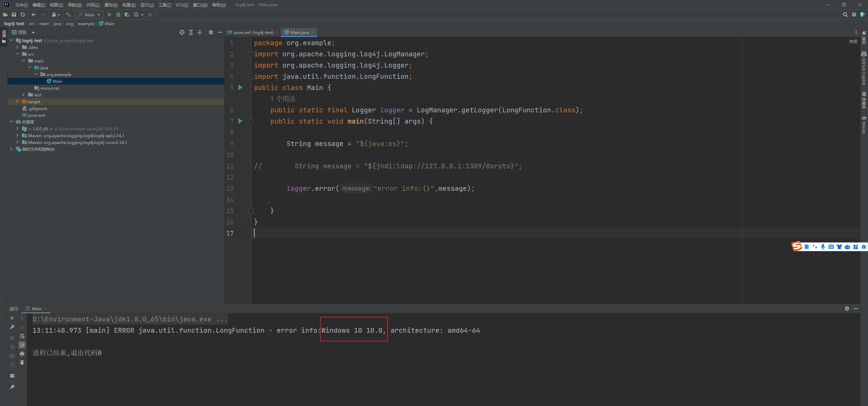Open project panel gear options

[211, 32]
